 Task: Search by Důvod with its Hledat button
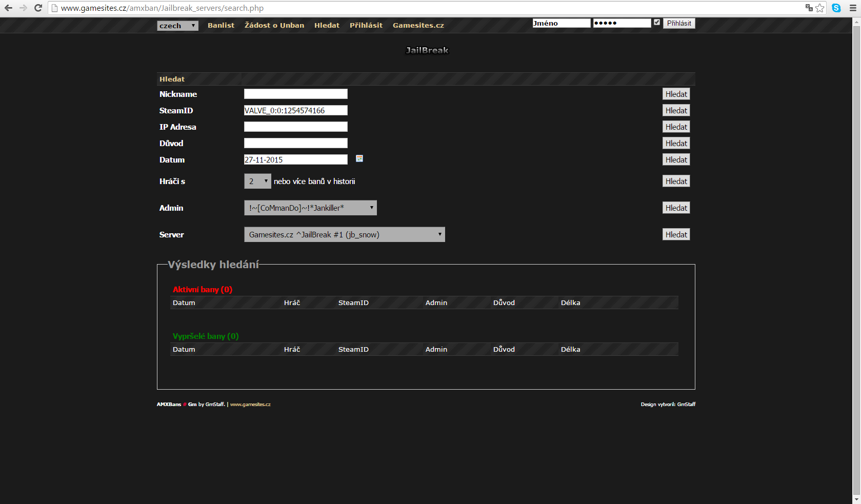pos(676,143)
